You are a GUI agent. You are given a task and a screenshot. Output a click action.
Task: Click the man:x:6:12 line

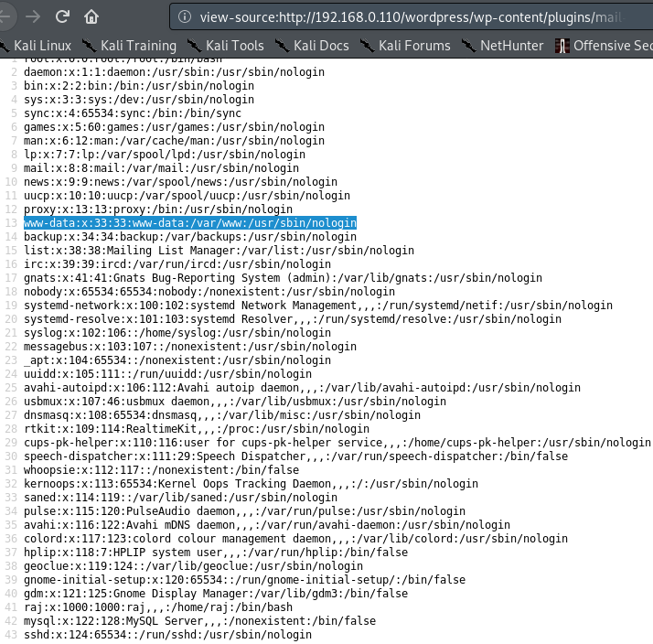(x=174, y=141)
